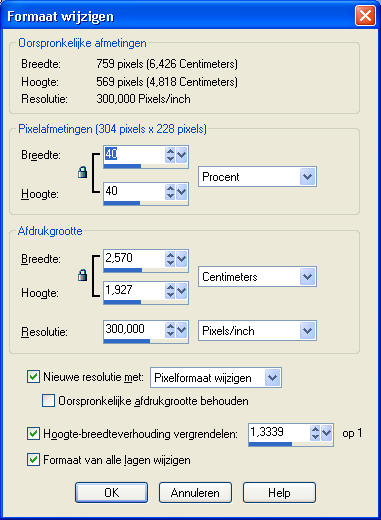Toggle Hoogte-breedteverhouding vergrendelen checkbox
The height and width of the screenshot is (520, 381).
[x=33, y=433]
